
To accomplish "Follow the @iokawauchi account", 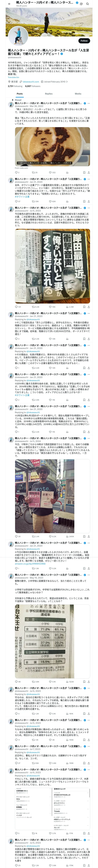I will tap(84, 41).
